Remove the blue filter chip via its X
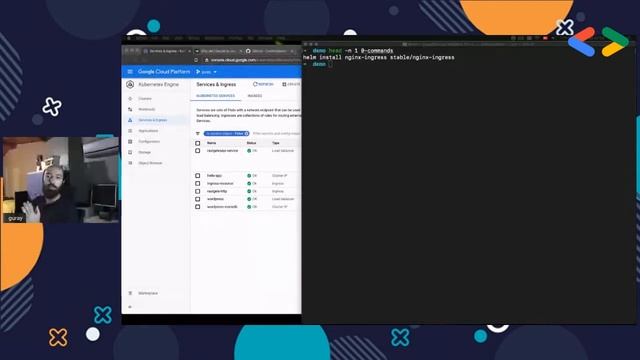Screen dimensions: 640x360 tap(247, 133)
